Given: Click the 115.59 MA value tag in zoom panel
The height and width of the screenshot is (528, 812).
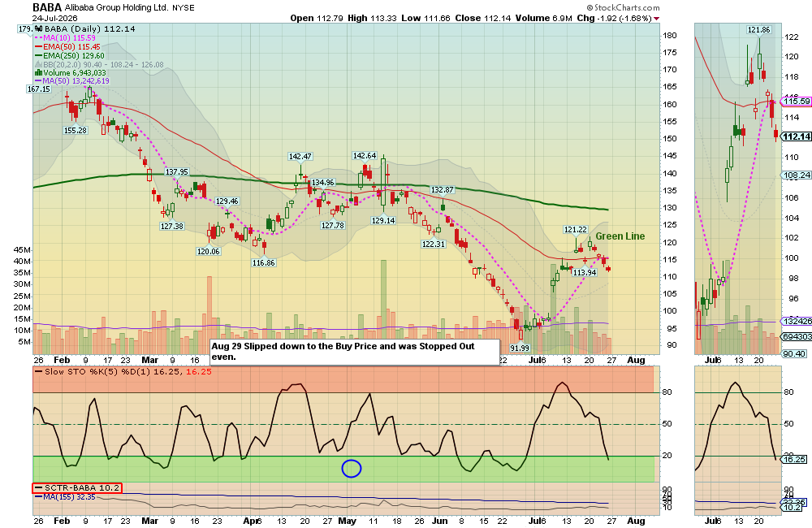Looking at the screenshot, I should click(x=797, y=101).
